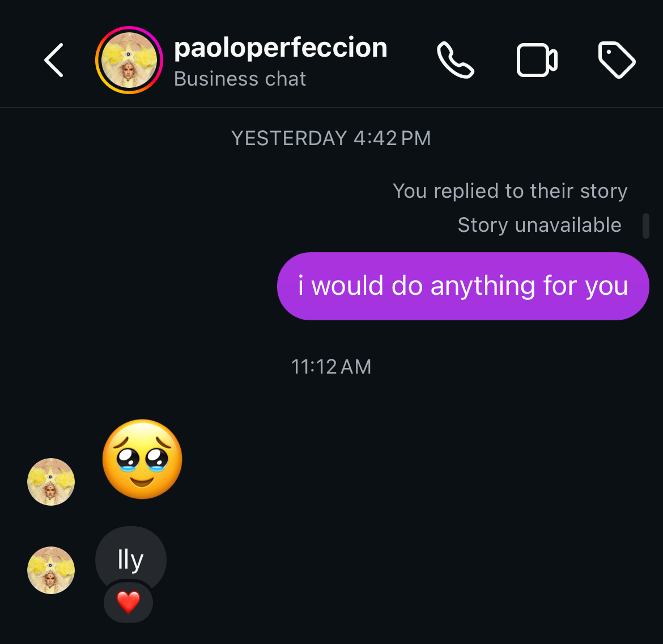Screen dimensions: 663x644
Task: Click the pleading face emoji message
Action: click(142, 459)
